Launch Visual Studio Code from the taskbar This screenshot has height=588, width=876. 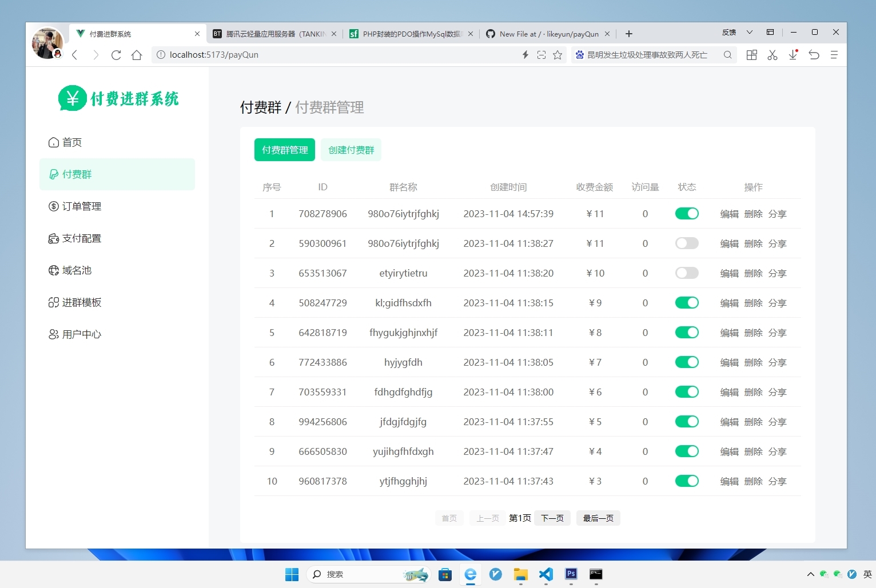click(x=545, y=575)
